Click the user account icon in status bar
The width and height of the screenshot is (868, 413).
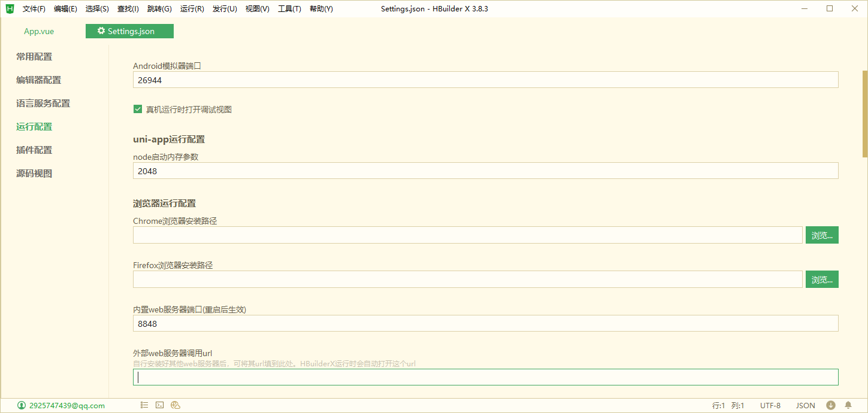pos(22,405)
